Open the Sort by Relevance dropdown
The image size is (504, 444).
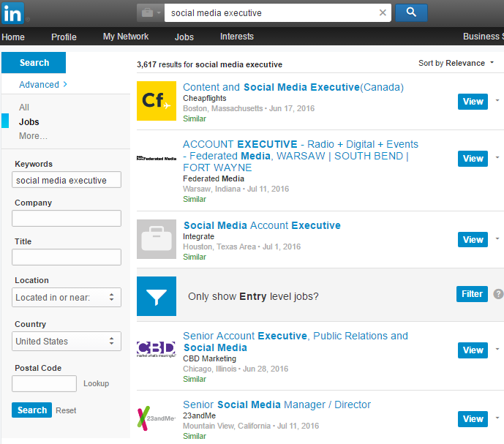(456, 63)
